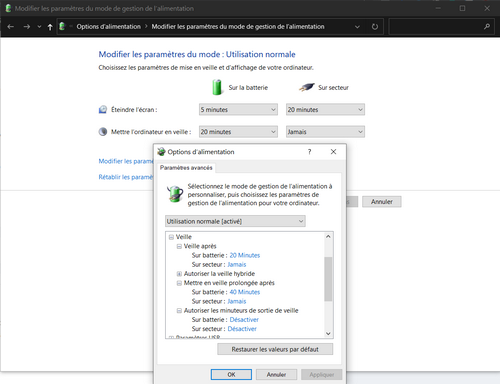The width and height of the screenshot is (500, 384).
Task: Click the battery icon in address bar
Action: pos(62,26)
